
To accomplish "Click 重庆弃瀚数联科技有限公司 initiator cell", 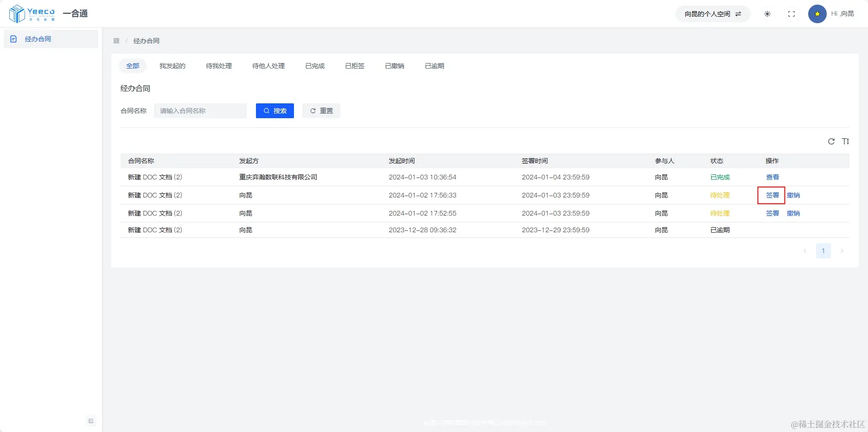I will (278, 177).
